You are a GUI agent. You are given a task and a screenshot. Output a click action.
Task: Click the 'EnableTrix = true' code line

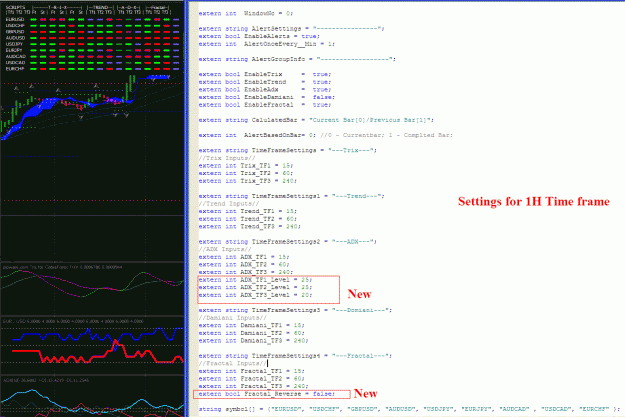[x=265, y=75]
